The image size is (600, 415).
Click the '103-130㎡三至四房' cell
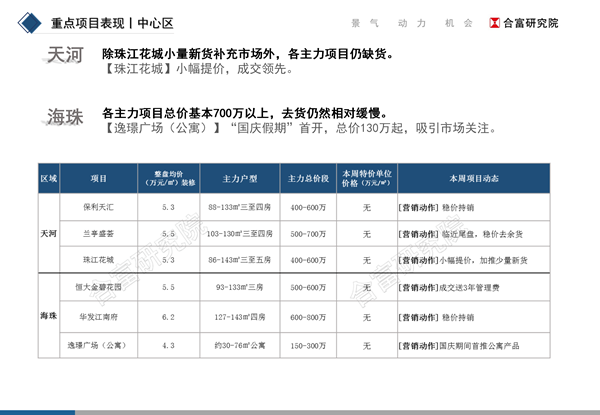click(240, 233)
